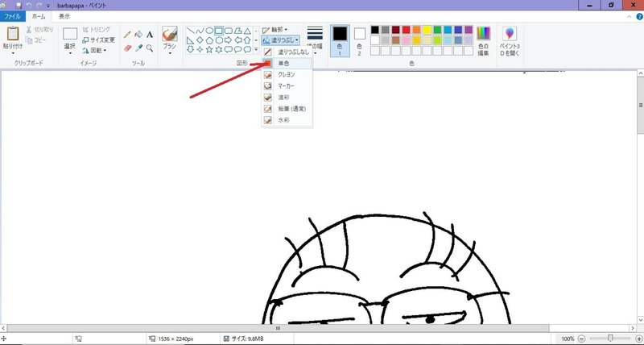Switch to the ホーム tab
This screenshot has height=345, width=644.
point(39,16)
